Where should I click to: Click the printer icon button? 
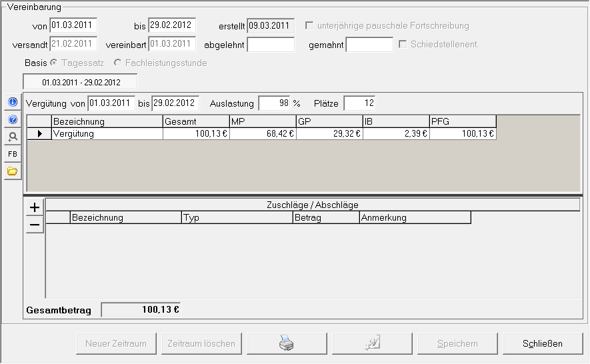pos(285,344)
